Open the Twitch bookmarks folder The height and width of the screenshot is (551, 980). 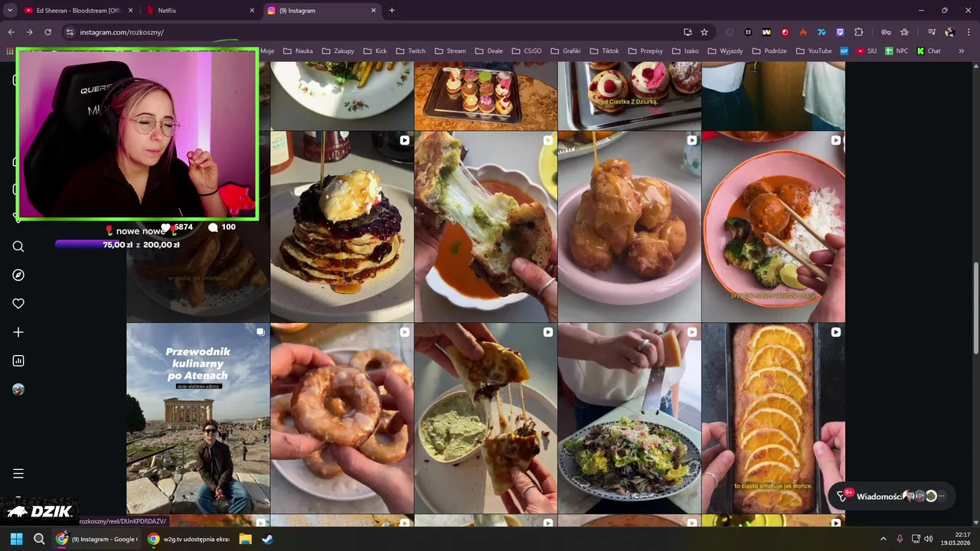coord(410,51)
